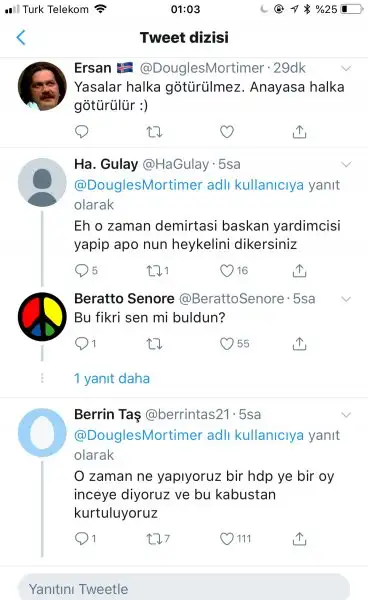Tap the back arrow in header
The height and width of the screenshot is (600, 368).
[x=21, y=38]
